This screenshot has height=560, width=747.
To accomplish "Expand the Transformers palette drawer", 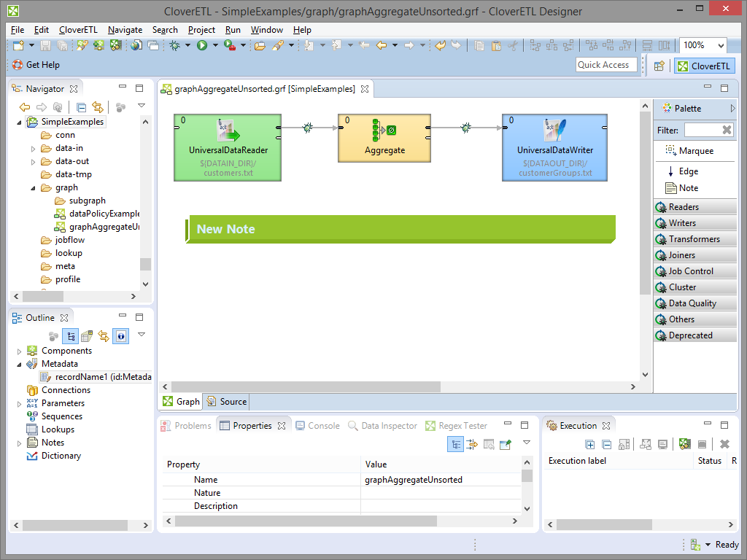I will click(x=695, y=239).
